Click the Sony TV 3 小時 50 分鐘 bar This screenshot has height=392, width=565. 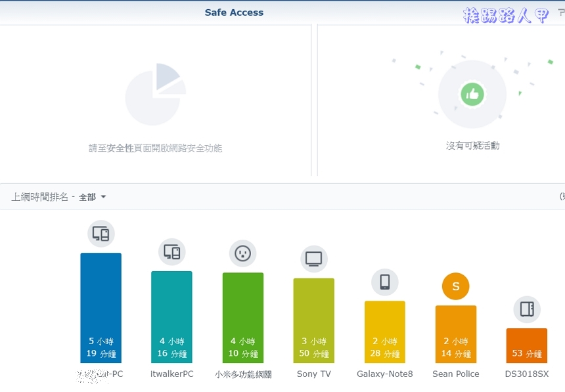(x=314, y=320)
